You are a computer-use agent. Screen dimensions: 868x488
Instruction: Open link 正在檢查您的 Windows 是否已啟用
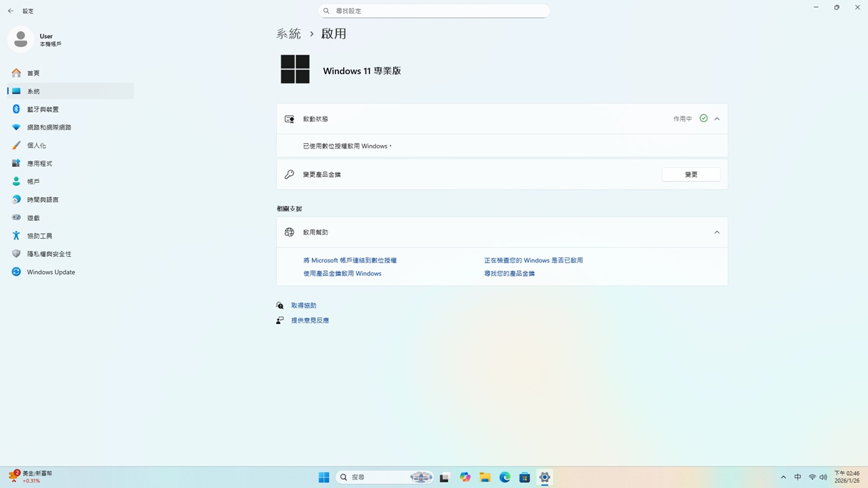(x=534, y=260)
